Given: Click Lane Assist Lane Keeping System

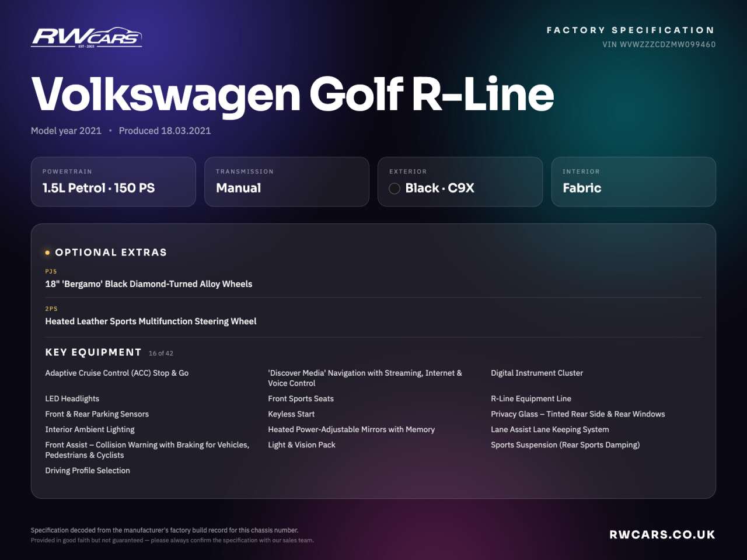Looking at the screenshot, I should click(x=550, y=429).
